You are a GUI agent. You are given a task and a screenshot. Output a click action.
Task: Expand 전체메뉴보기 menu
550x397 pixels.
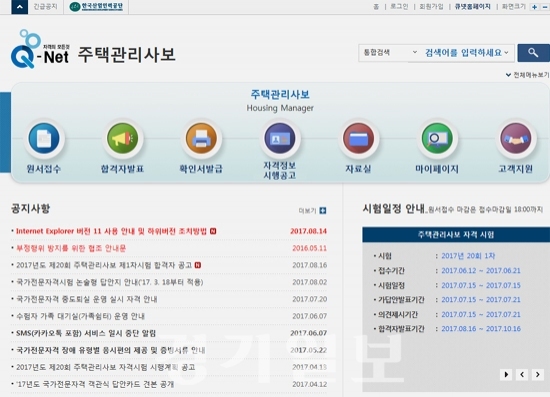coord(527,75)
